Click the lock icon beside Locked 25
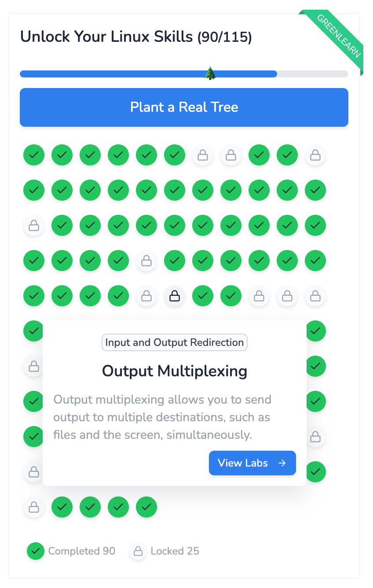This screenshot has height=588, width=373. coord(138,551)
